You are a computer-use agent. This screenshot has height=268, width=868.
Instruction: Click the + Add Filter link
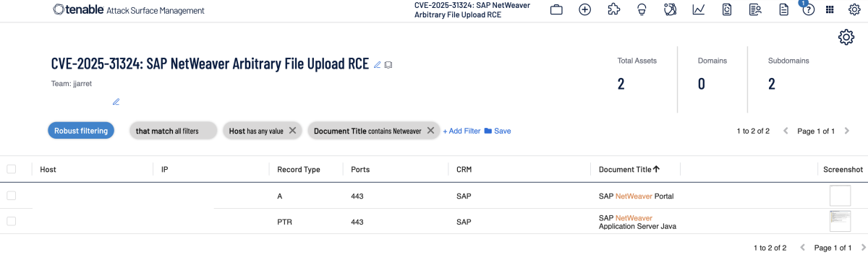pos(461,131)
